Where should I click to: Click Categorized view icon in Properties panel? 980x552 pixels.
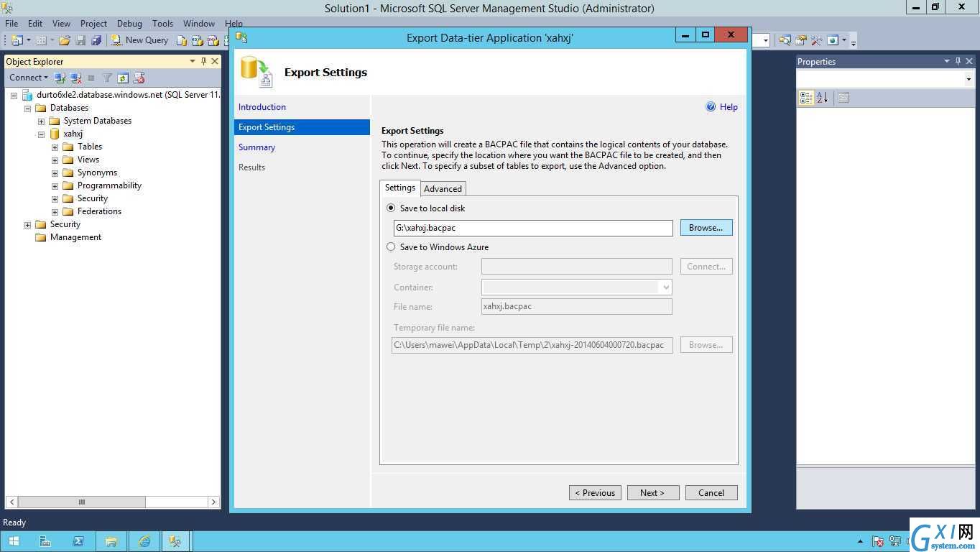pyautogui.click(x=806, y=98)
